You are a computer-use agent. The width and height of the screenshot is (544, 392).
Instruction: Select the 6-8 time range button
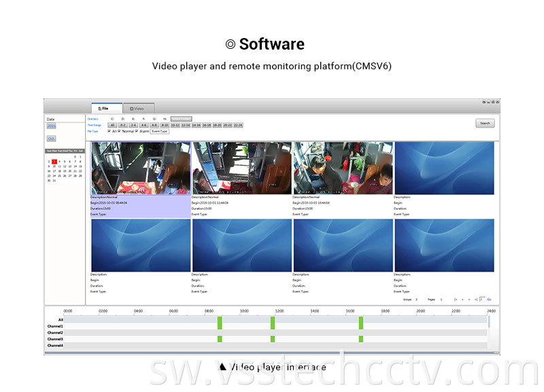click(154, 125)
